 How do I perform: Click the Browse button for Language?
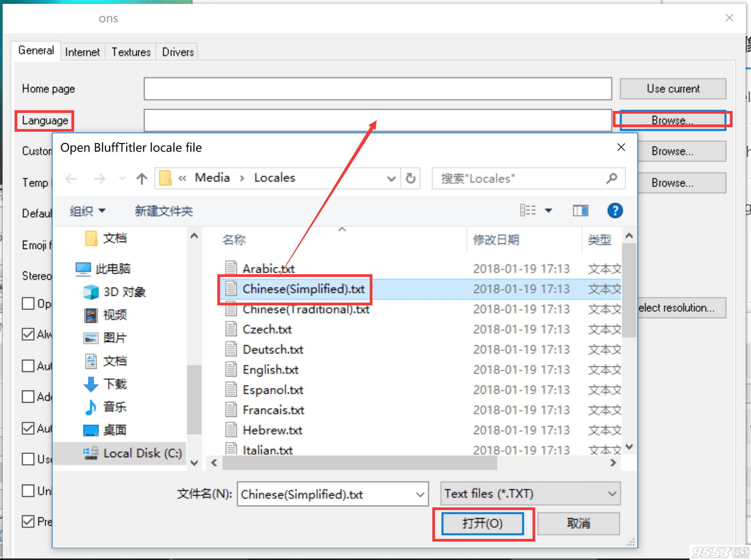point(673,120)
